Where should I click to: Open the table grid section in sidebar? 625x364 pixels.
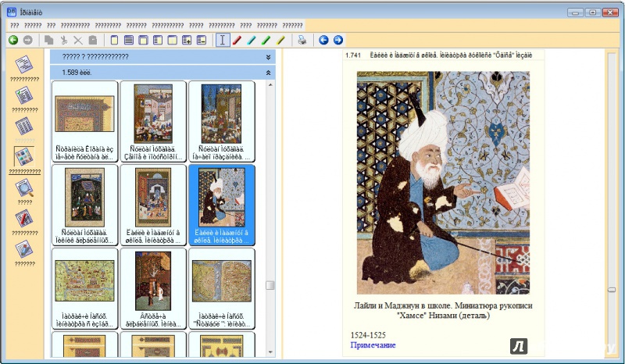coord(24,127)
